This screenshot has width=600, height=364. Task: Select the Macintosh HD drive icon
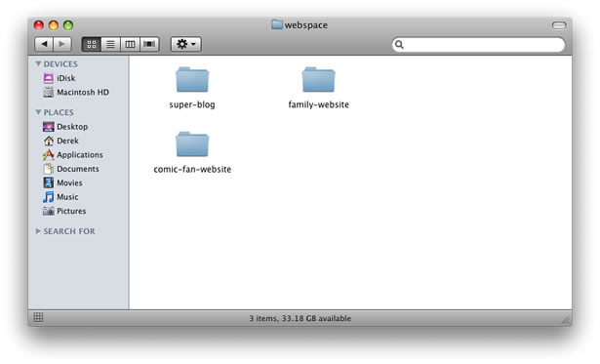pyautogui.click(x=48, y=93)
